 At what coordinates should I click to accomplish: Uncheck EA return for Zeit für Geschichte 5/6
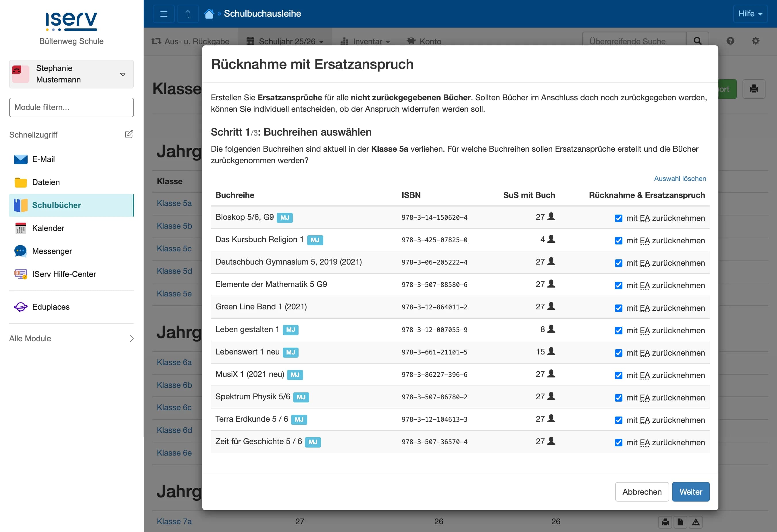[x=618, y=442]
